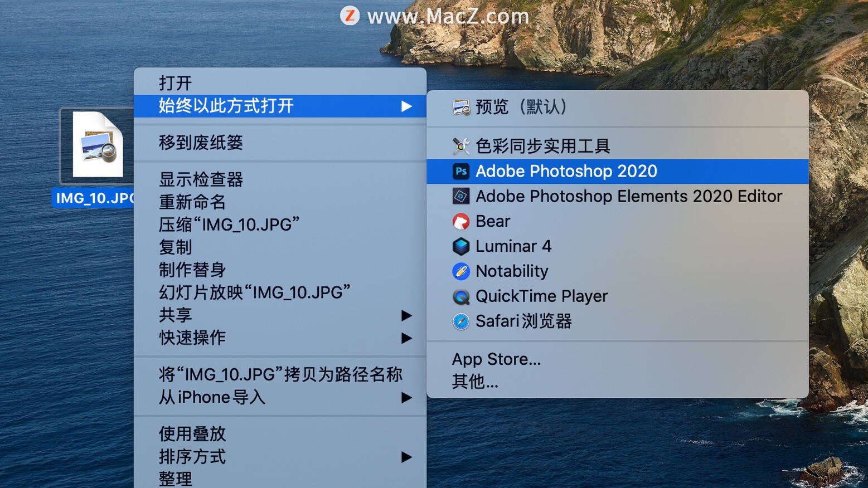Choose Adobe Photoshop Elements 2020 Editor
The width and height of the screenshot is (868, 488).
click(618, 196)
